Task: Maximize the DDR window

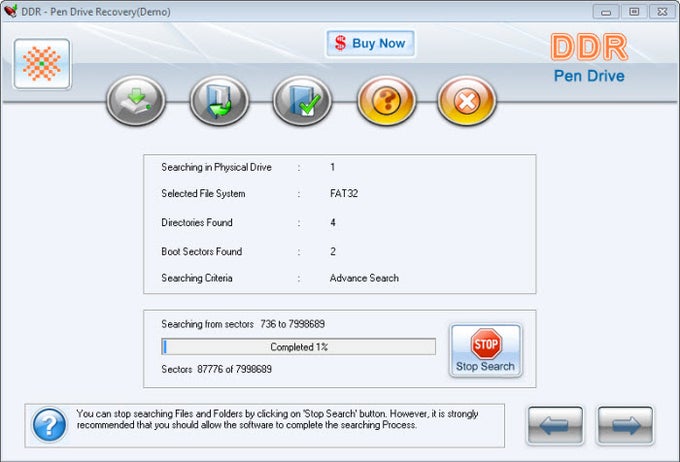Action: (x=634, y=12)
